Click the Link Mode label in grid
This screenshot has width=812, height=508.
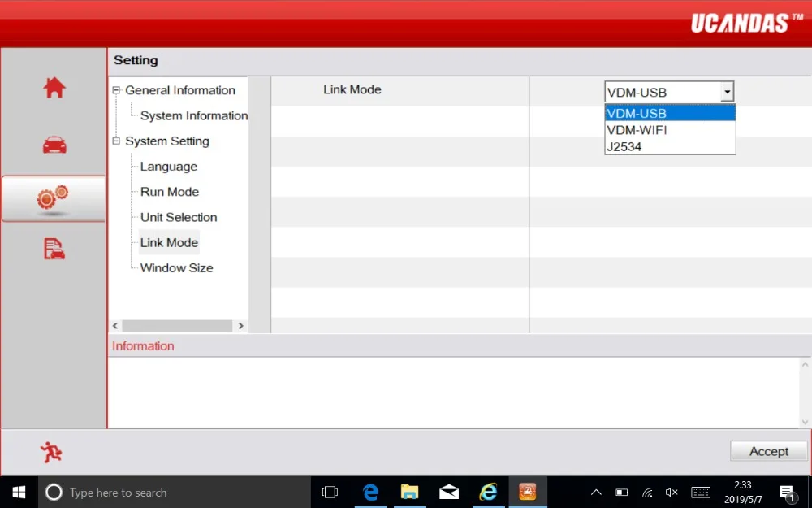(x=352, y=89)
